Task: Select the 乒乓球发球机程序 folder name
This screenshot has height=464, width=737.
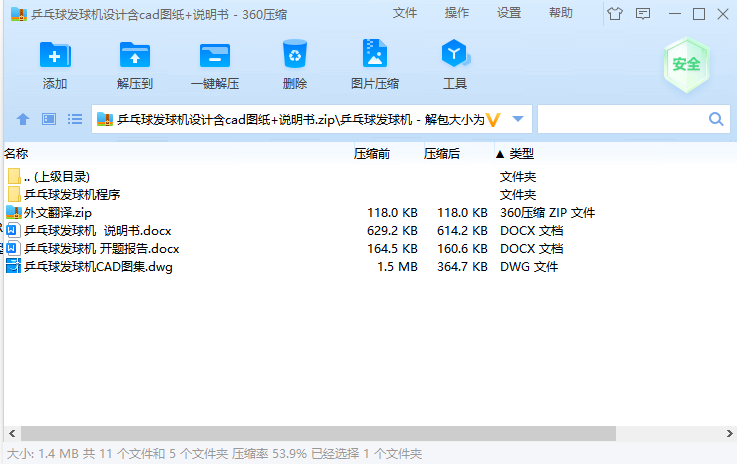Action: coord(72,195)
